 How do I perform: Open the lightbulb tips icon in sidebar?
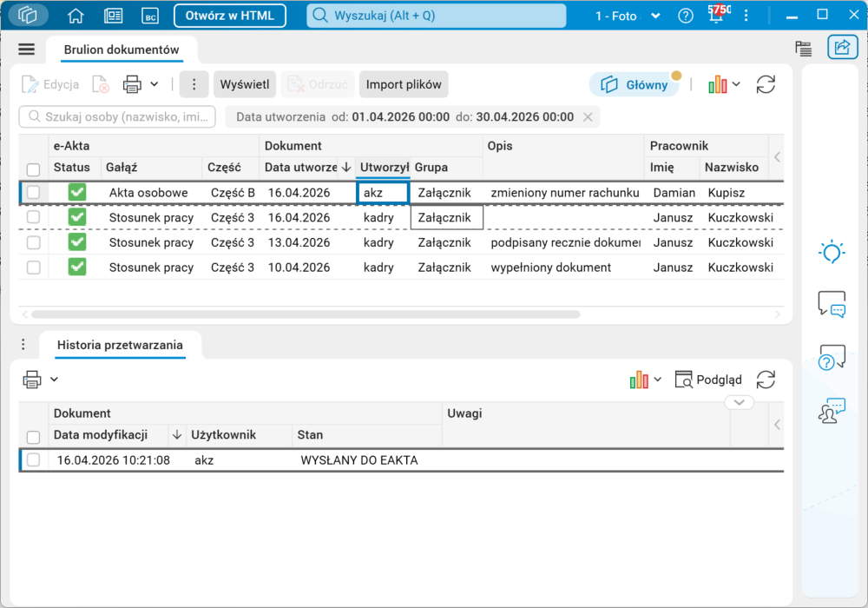coord(832,252)
